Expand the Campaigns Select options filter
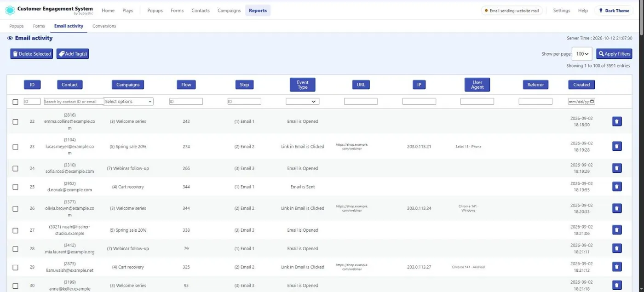The width and height of the screenshot is (644, 292). (x=129, y=102)
